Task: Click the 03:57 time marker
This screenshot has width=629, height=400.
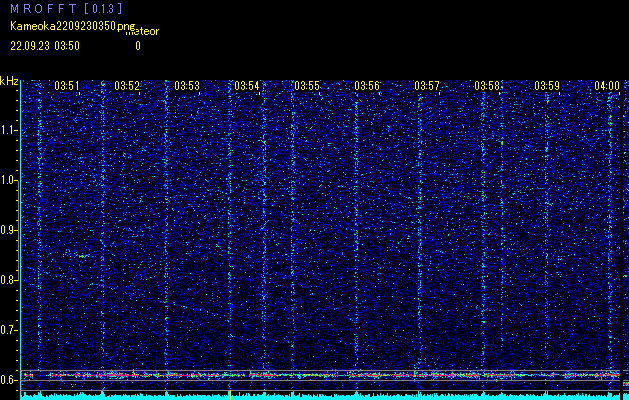Action: coord(427,86)
